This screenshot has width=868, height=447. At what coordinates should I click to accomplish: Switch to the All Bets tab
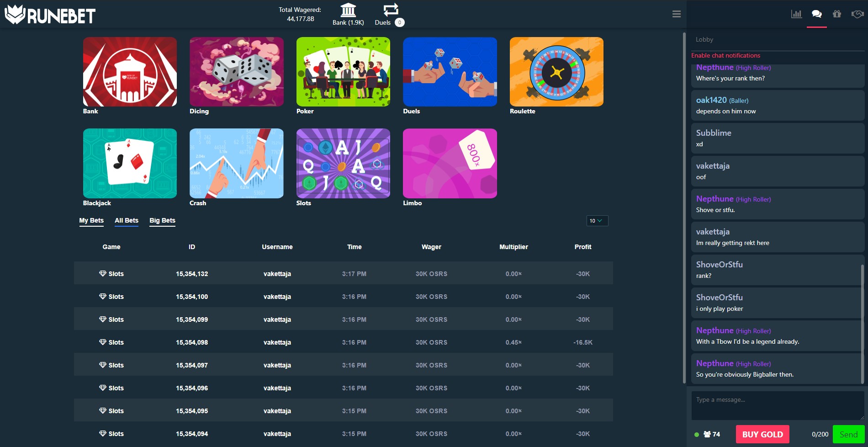tap(127, 220)
